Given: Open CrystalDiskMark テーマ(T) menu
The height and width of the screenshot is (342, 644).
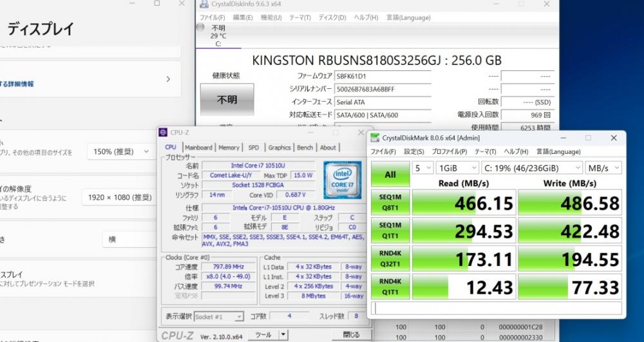Looking at the screenshot, I should point(486,152).
